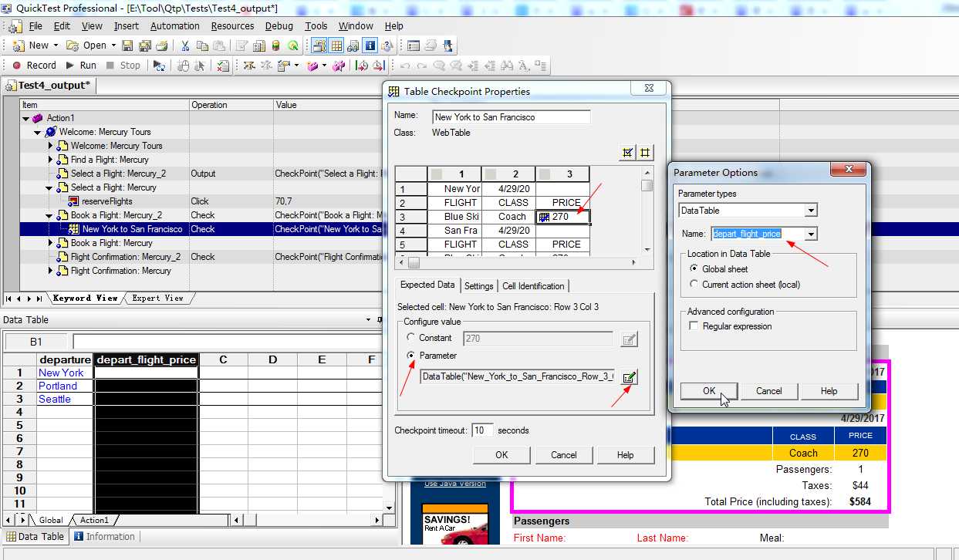Select Global sheet radio option

coord(694,269)
